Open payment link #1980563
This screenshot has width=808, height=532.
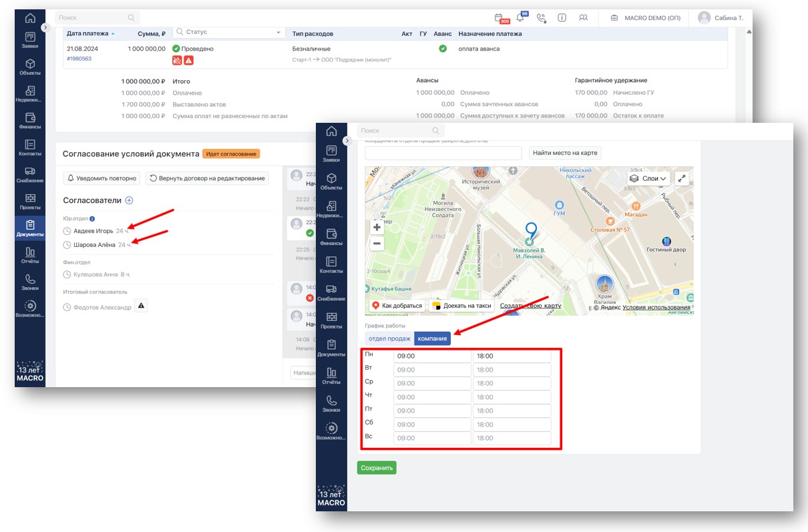(79, 59)
